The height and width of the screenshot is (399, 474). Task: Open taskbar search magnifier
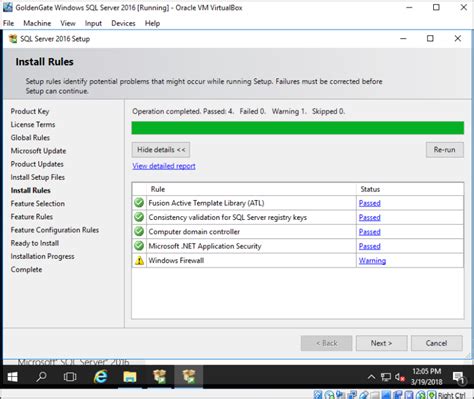pos(41,377)
